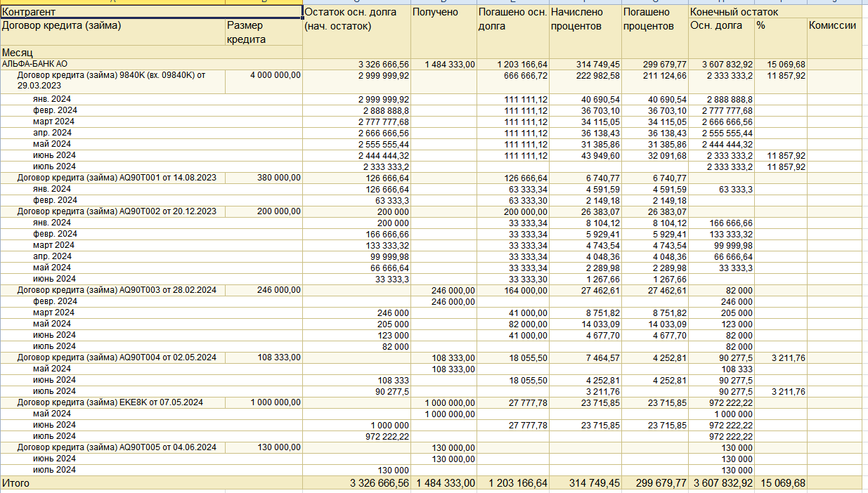Select loan contract AQ90T003 row label
The height and width of the screenshot is (493, 868).
[117, 290]
